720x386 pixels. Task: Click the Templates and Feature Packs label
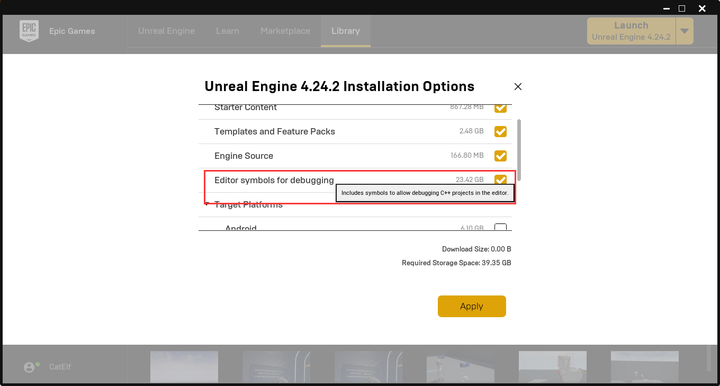[275, 131]
